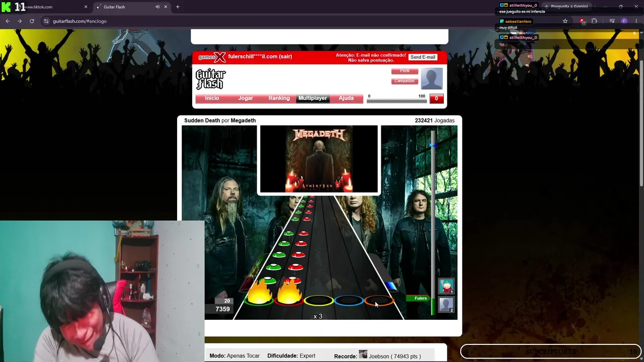Viewport: 644px width, 362px height.
Task: Open the Conquistas button
Action: tap(405, 81)
